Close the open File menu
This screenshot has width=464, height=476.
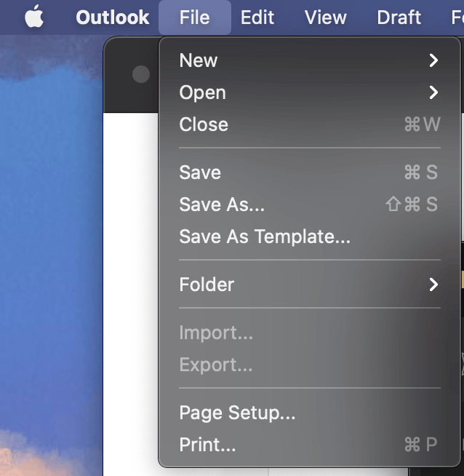pyautogui.click(x=195, y=17)
